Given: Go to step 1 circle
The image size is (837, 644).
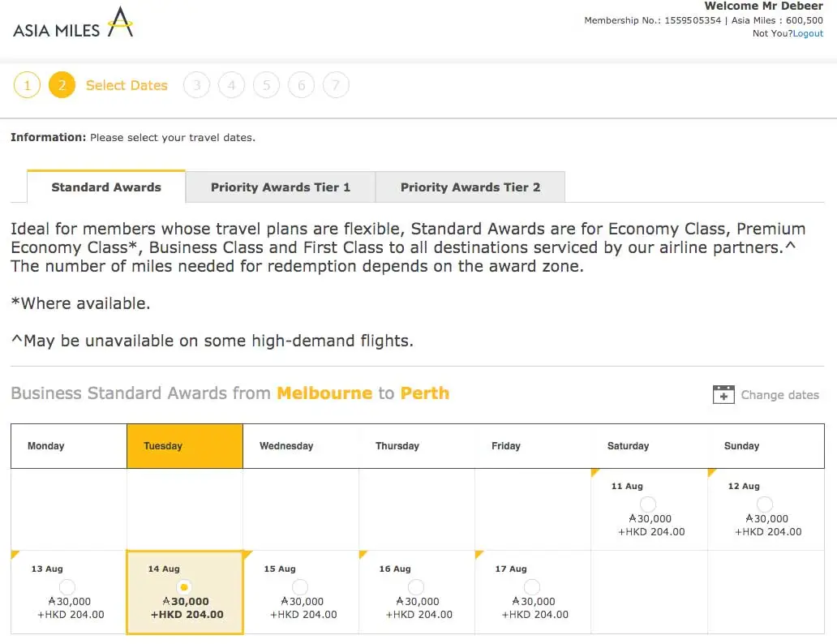Looking at the screenshot, I should coord(28,85).
